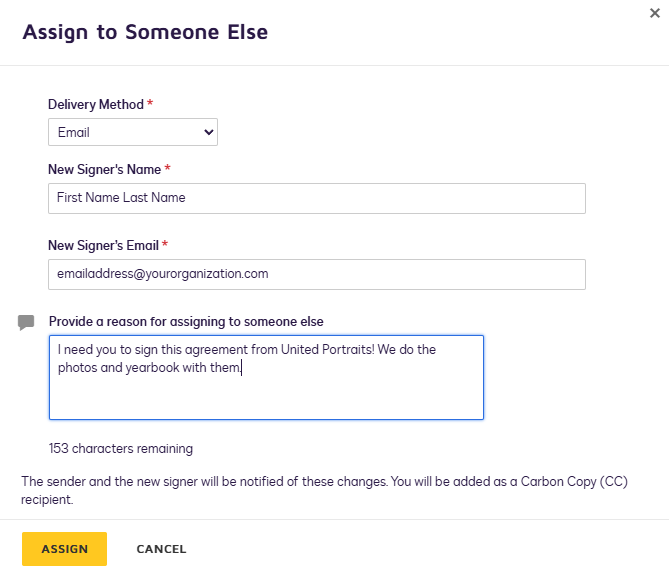The width and height of the screenshot is (669, 571).
Task: Click the chevron arrow on Email select
Action: [x=208, y=132]
